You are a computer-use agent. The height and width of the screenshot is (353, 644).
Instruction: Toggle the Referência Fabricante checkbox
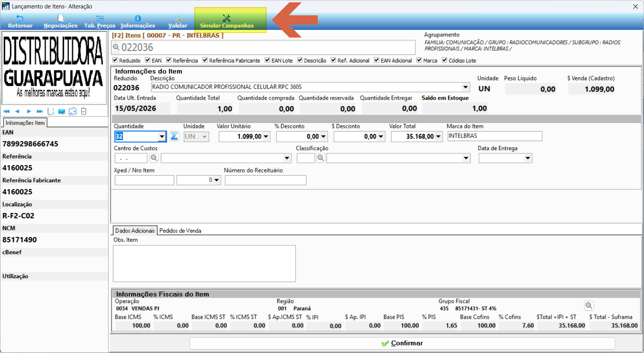click(205, 60)
